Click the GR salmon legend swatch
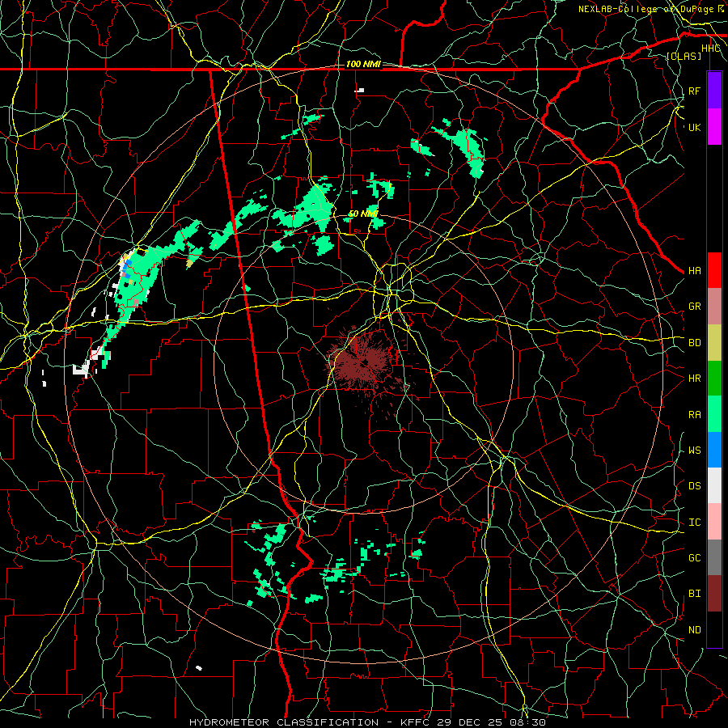728x728 pixels. pos(714,307)
